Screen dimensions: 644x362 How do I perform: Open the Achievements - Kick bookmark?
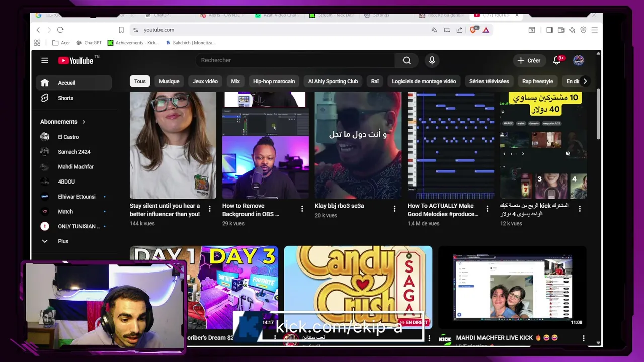pyautogui.click(x=133, y=43)
